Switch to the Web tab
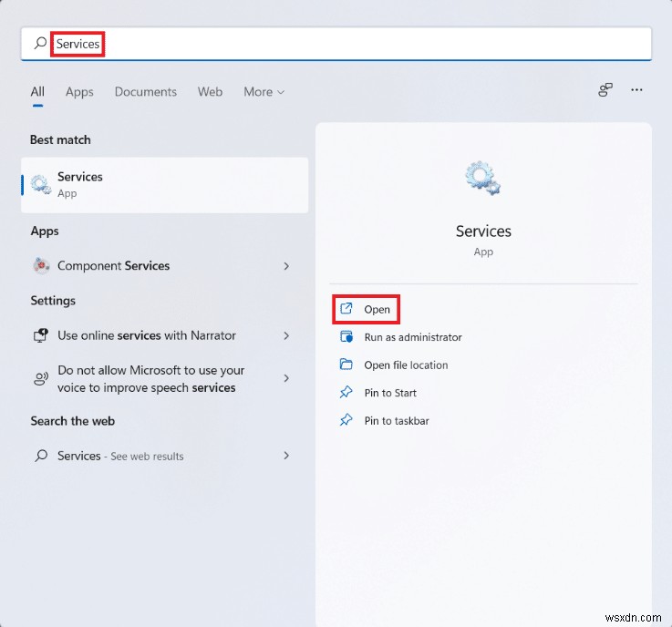Image resolution: width=672 pixels, height=627 pixels. coord(210,92)
